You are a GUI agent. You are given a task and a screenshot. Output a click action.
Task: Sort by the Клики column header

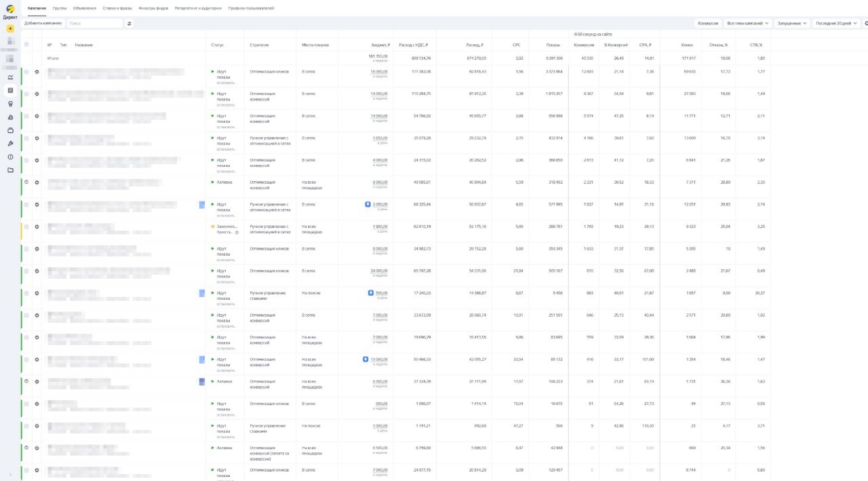[x=687, y=45]
